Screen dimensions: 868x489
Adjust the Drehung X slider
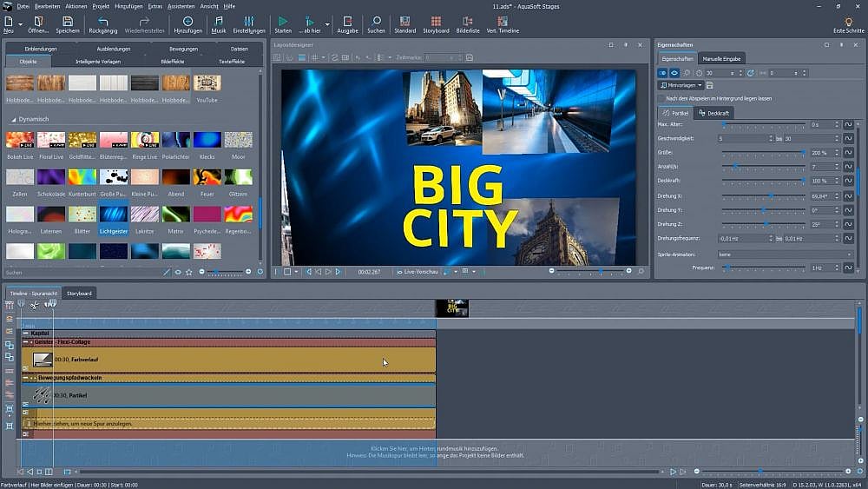(x=771, y=195)
